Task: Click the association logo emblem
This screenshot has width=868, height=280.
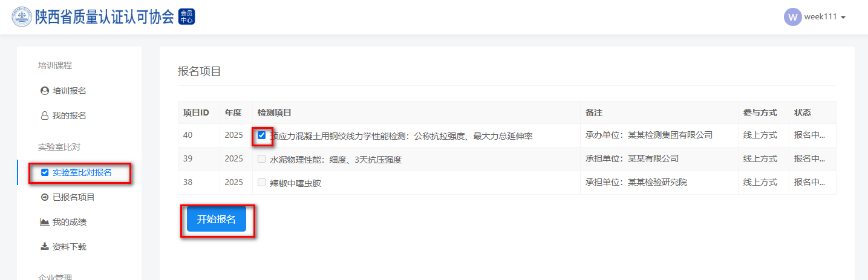Action: [x=22, y=17]
